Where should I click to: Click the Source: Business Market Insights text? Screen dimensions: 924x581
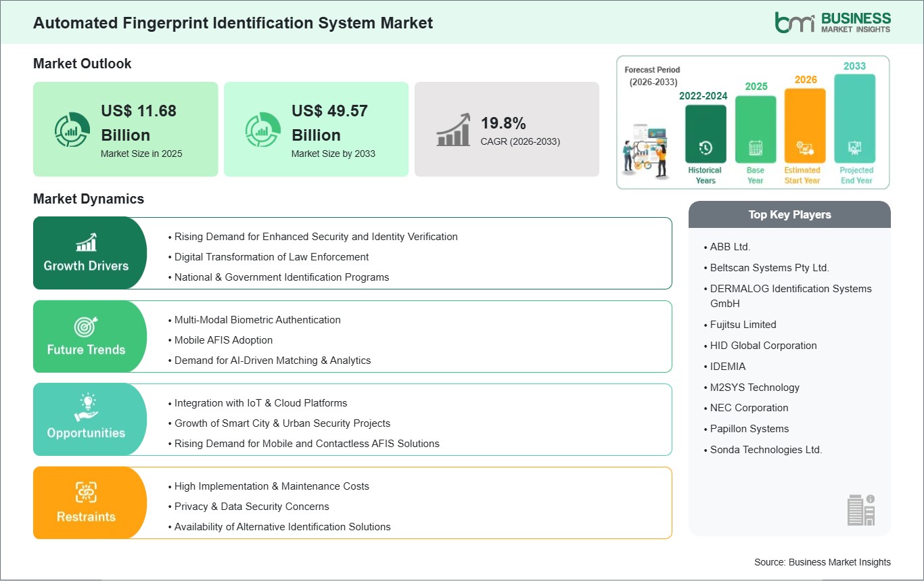click(x=822, y=562)
